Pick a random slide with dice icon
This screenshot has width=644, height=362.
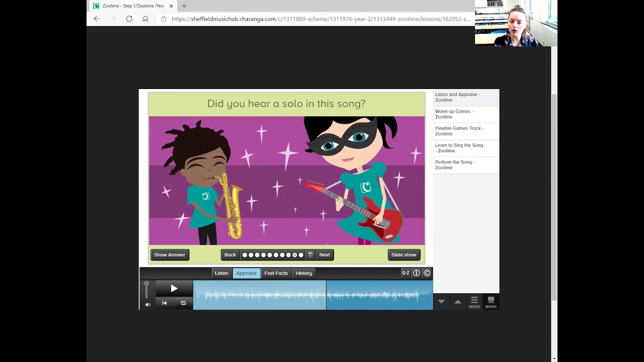[310, 255]
